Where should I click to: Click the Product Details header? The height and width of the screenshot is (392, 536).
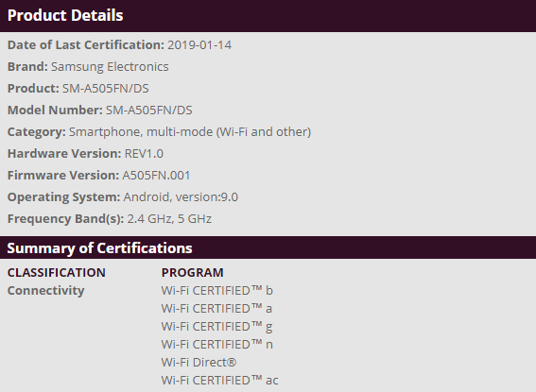tap(65, 15)
